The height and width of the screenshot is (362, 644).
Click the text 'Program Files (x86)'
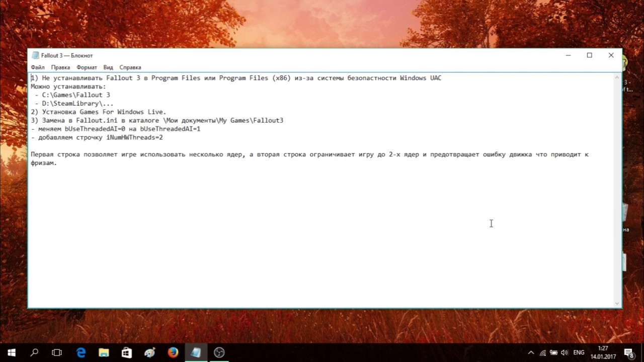click(x=255, y=78)
